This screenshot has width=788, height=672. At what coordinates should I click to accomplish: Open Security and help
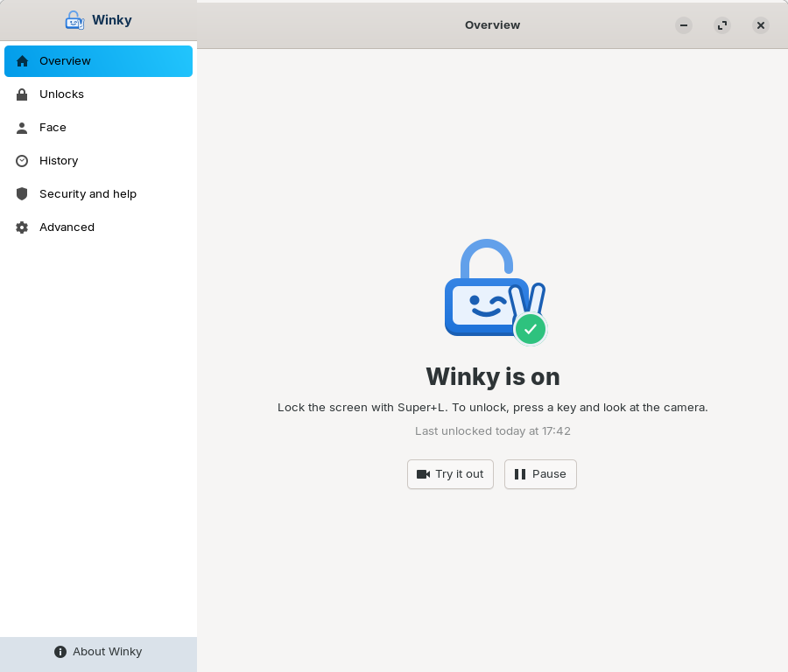pyautogui.click(x=98, y=194)
